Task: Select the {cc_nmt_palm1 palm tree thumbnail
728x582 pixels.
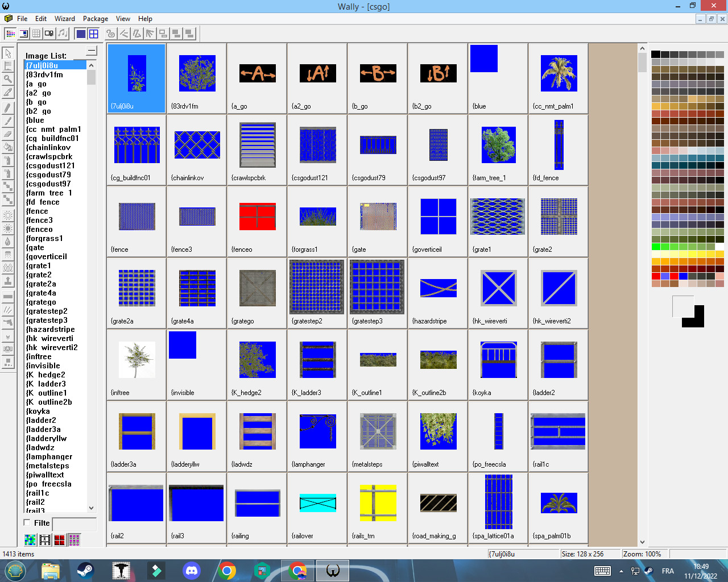Action: click(x=559, y=78)
